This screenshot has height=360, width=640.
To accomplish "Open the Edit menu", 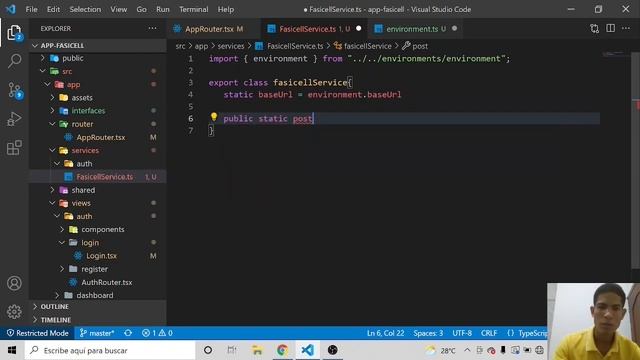I will click(x=53, y=9).
